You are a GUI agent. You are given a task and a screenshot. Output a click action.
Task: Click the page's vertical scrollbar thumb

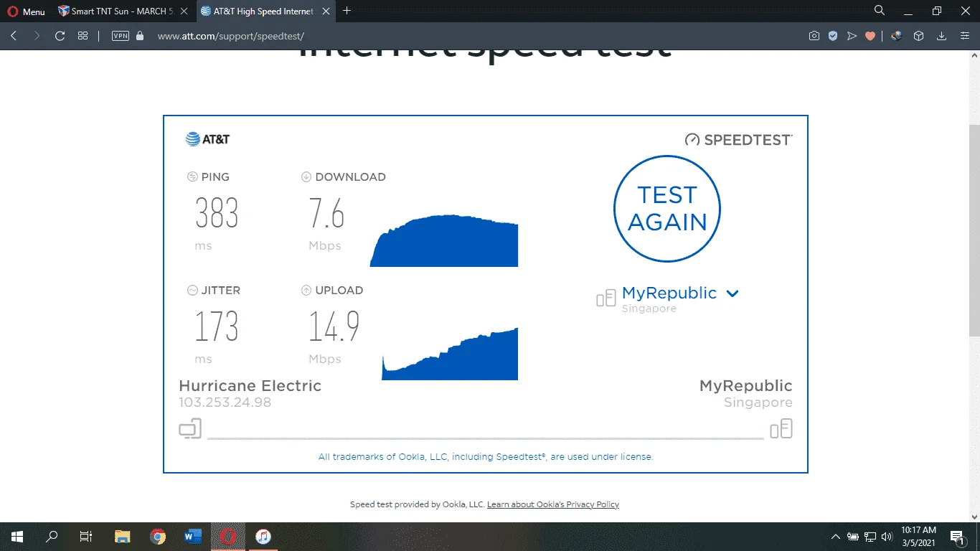(x=974, y=230)
